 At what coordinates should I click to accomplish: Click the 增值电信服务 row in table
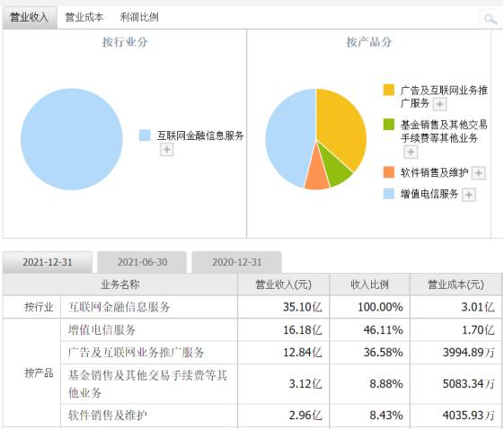[x=281, y=329]
